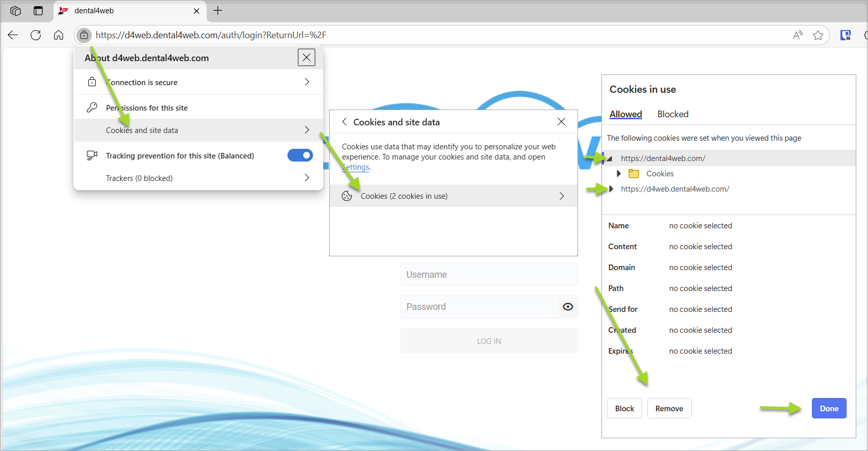Viewport: 868px width, 451px height.
Task: Refresh the page with reload icon
Action: (36, 35)
